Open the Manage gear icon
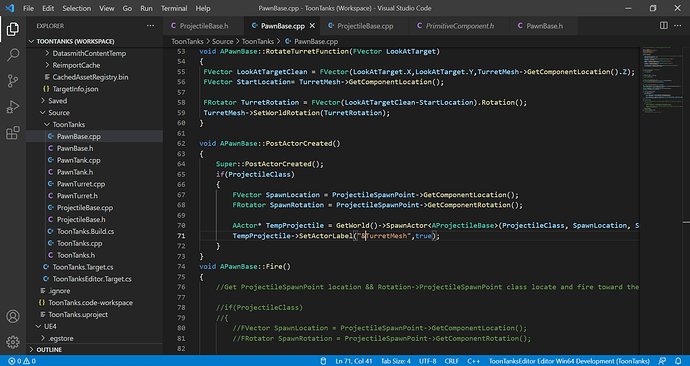Screen dimensions: 690x366 coord(13,342)
